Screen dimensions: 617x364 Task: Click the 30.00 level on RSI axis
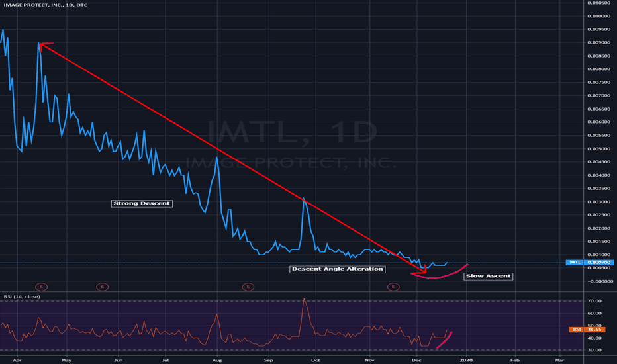[594, 350]
